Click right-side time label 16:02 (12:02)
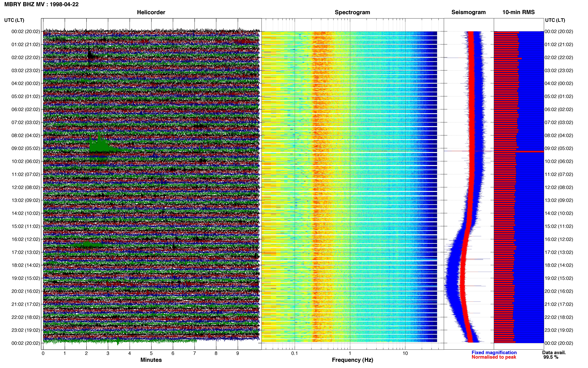Viewport: 588px width, 368px height. (559, 239)
